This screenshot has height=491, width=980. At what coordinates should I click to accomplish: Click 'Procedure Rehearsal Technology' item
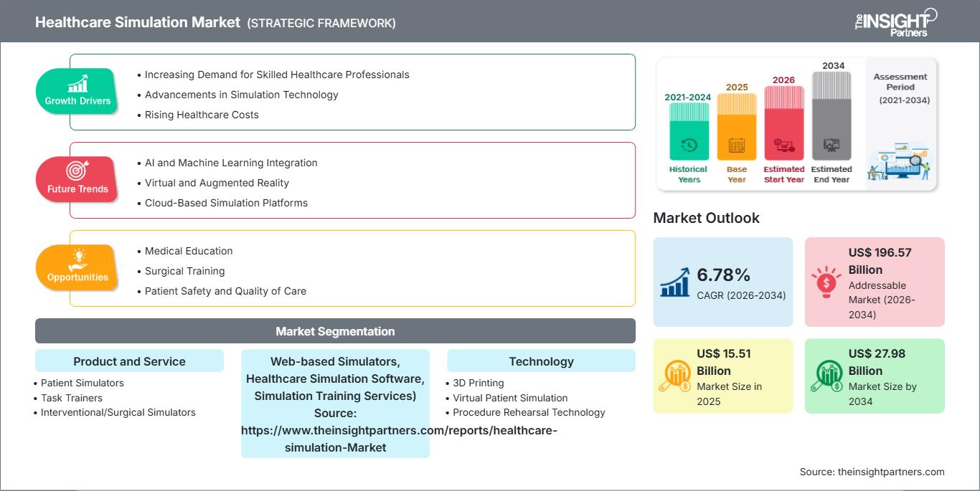click(x=529, y=412)
